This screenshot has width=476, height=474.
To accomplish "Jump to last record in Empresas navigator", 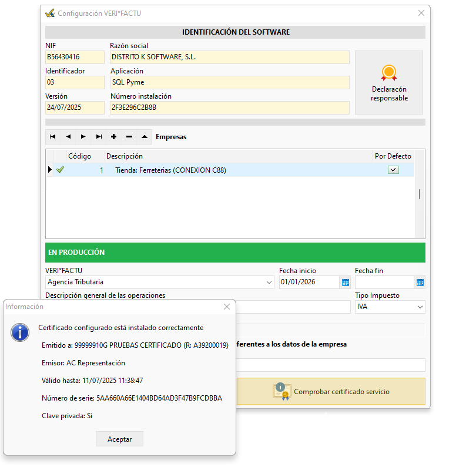I will click(x=99, y=137).
